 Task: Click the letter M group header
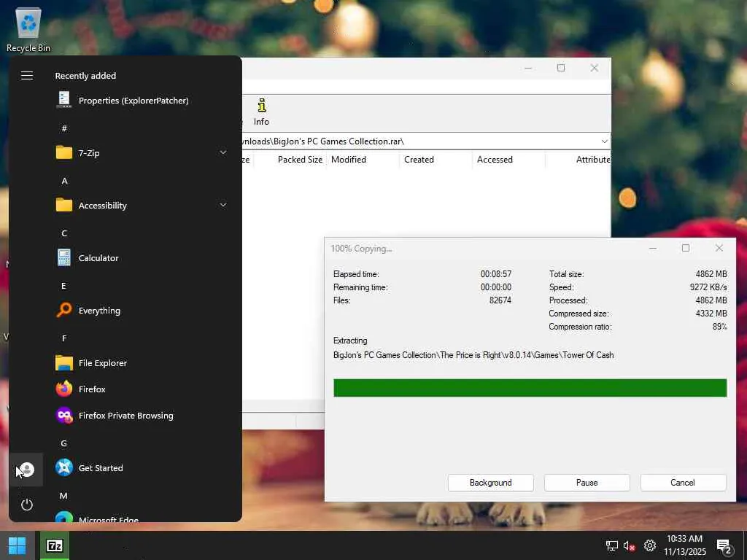click(63, 496)
